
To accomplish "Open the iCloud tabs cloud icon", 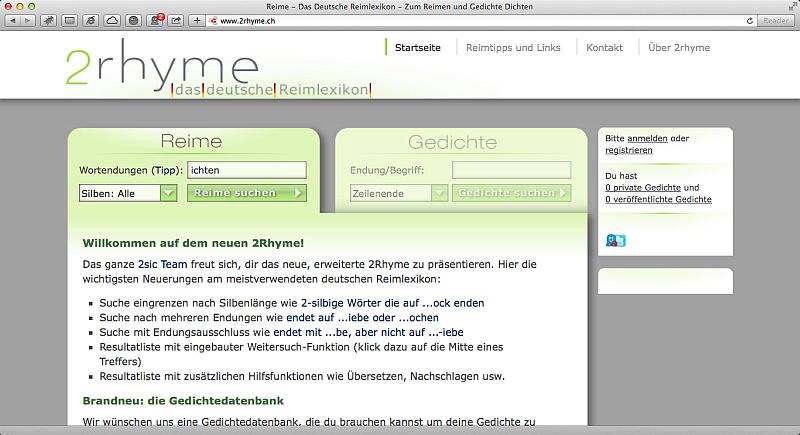I will pos(112,20).
